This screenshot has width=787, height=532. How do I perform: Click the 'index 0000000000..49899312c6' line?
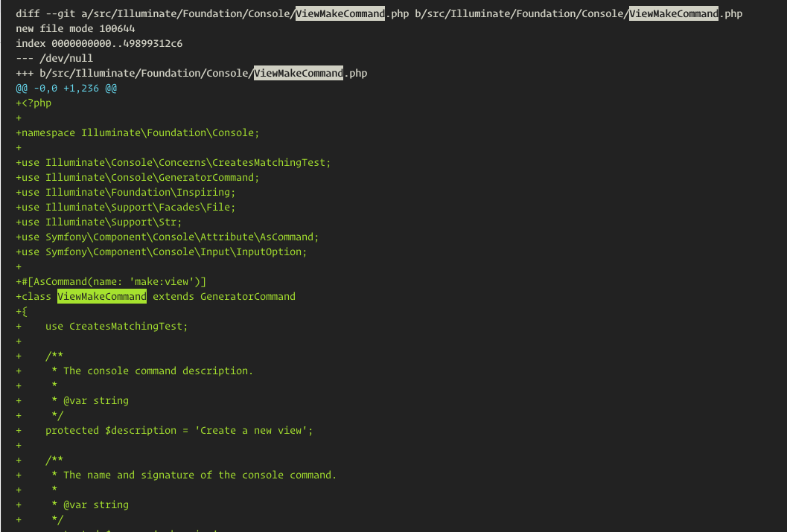coord(99,44)
